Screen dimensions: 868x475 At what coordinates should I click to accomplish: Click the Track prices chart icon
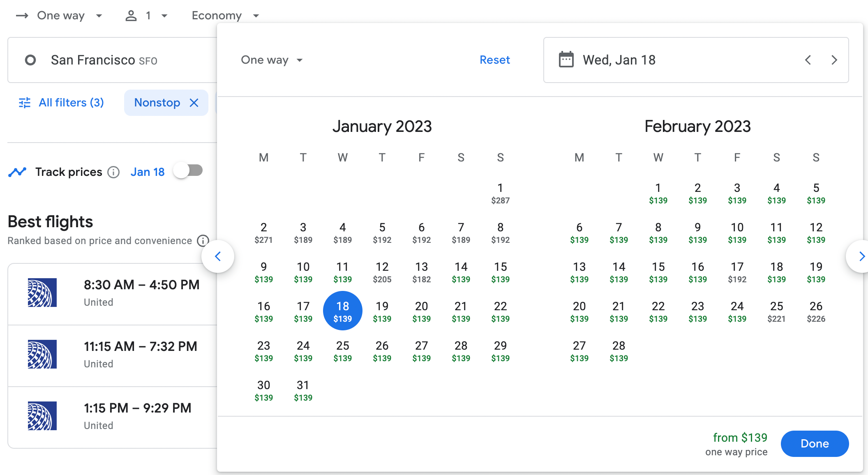click(17, 172)
